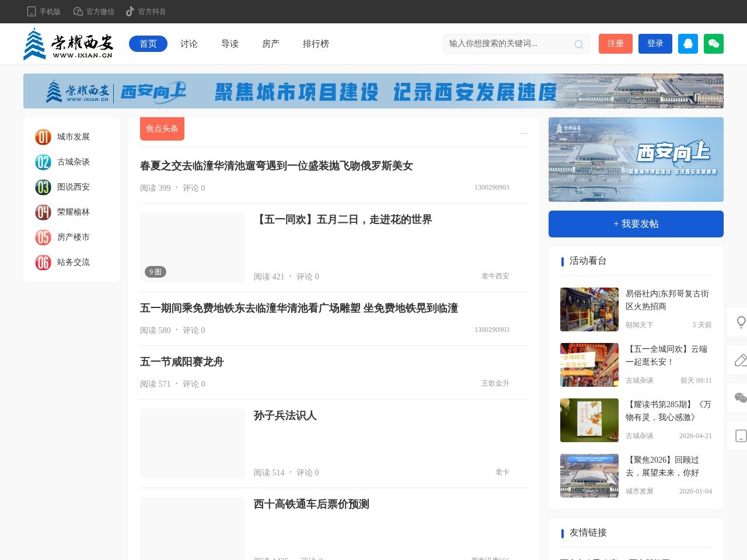Open 古城杂谈 category label

74,162
